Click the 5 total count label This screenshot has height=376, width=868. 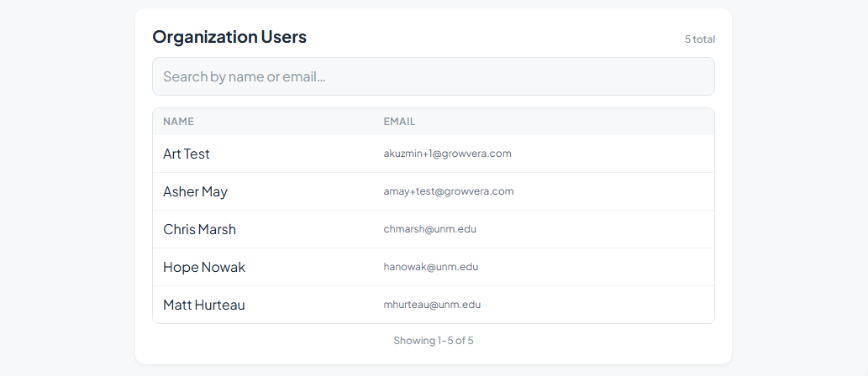tap(700, 39)
